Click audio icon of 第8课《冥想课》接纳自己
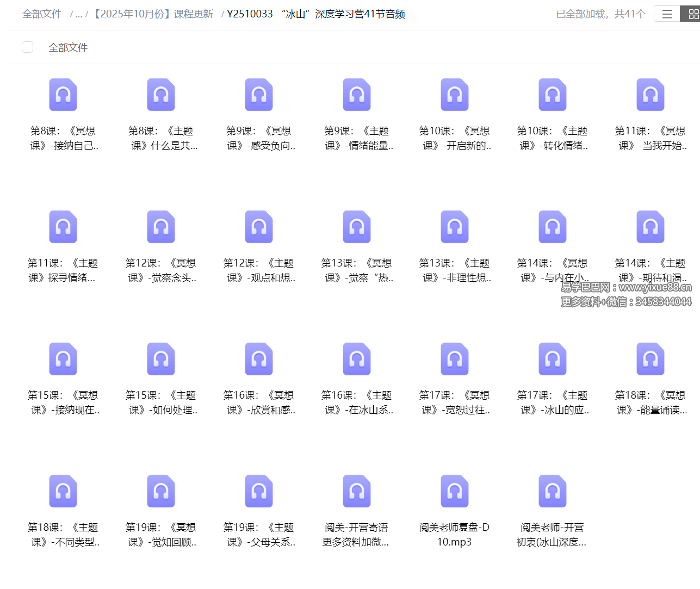This screenshot has height=589, width=700. [x=63, y=95]
